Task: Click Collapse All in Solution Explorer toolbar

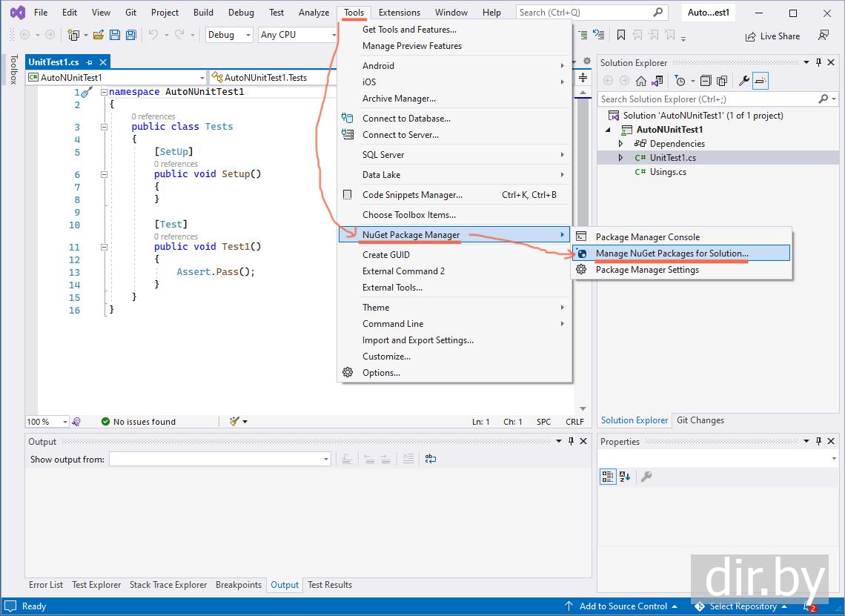Action: (x=705, y=81)
